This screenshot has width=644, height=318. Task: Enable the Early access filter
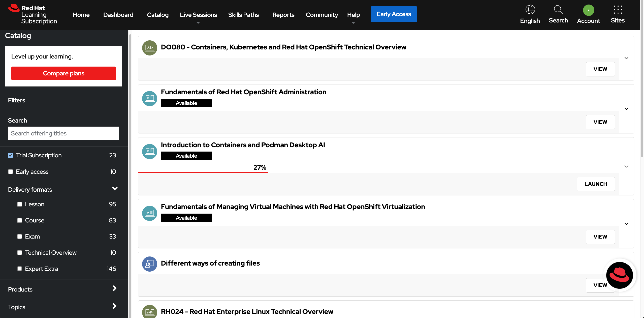coord(10,171)
